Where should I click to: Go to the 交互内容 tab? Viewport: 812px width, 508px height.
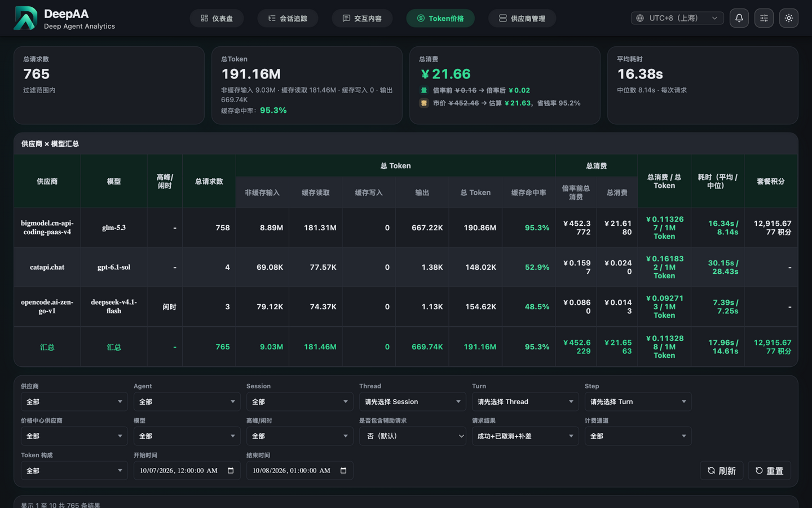click(x=362, y=19)
